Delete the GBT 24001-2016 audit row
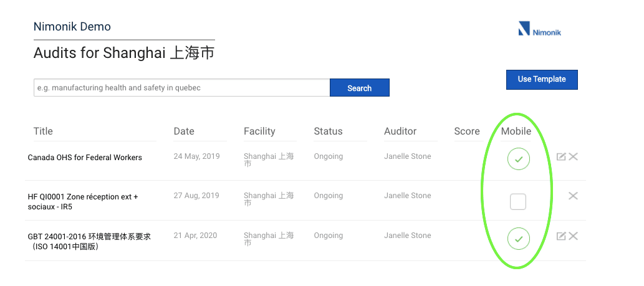The image size is (644, 286). (x=573, y=236)
